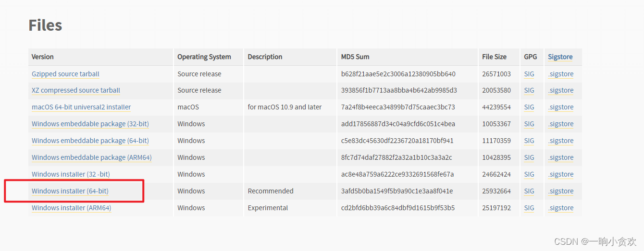
Task: Download the recommended Windows installer (64-bit)
Action: (70, 191)
